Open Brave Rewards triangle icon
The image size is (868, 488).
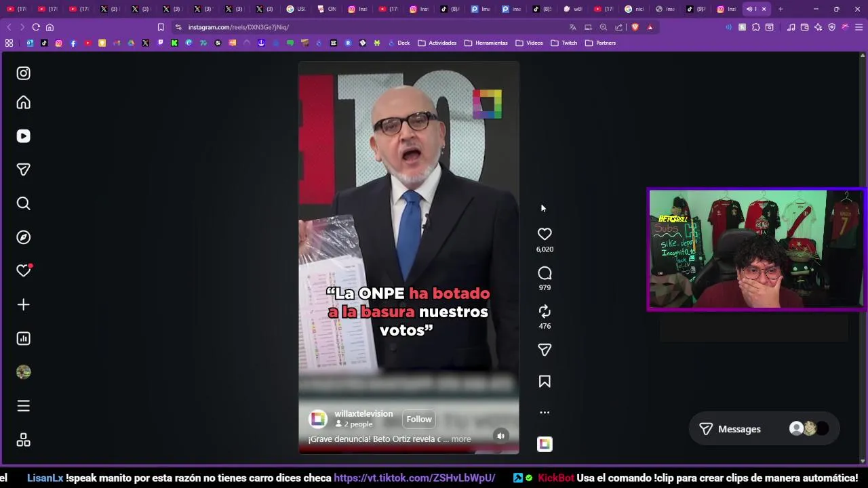pos(650,27)
